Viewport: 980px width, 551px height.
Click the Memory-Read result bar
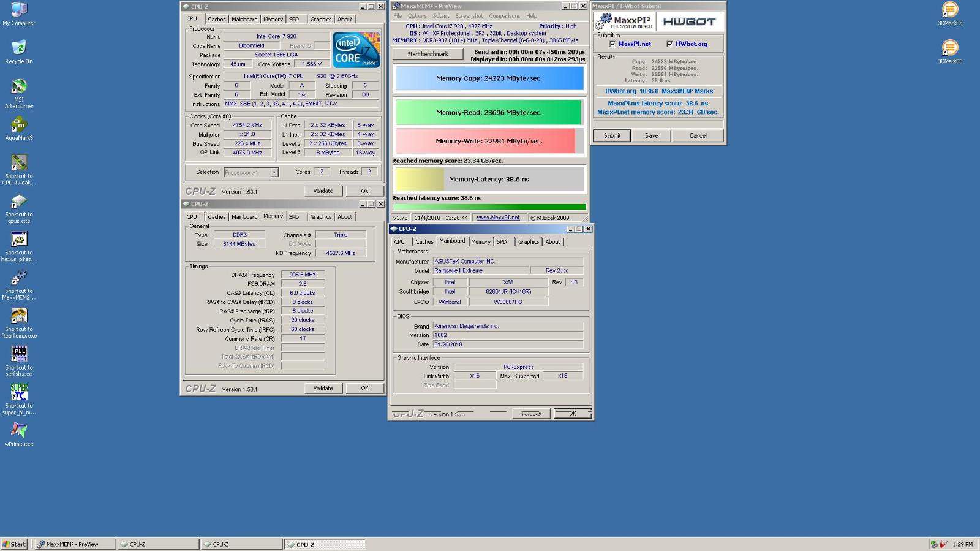click(489, 112)
